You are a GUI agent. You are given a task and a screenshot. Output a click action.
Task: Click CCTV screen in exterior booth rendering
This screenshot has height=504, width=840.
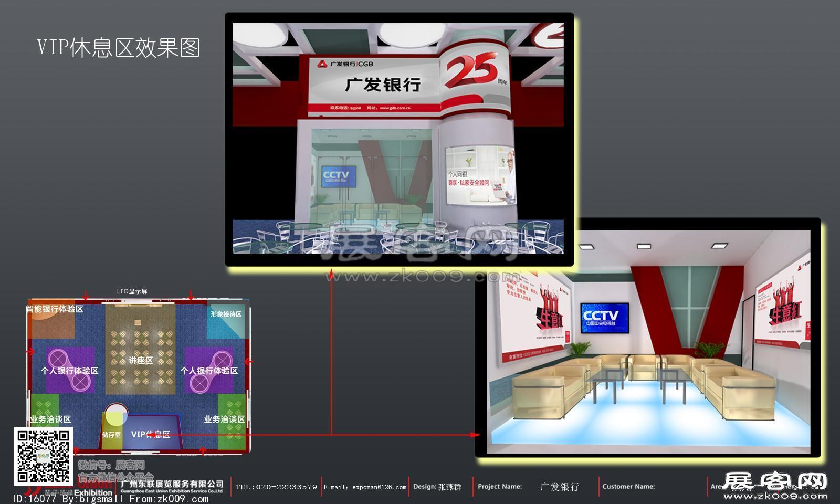tap(338, 176)
